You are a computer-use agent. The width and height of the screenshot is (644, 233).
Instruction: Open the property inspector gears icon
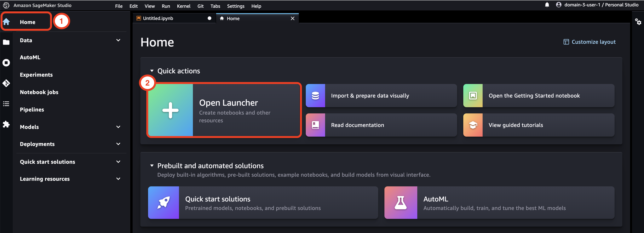pos(638,22)
